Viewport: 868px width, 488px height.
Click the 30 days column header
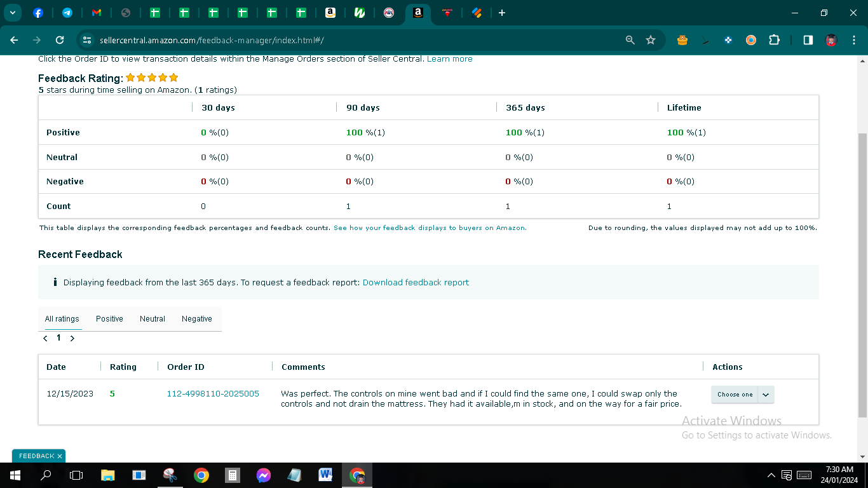point(218,107)
